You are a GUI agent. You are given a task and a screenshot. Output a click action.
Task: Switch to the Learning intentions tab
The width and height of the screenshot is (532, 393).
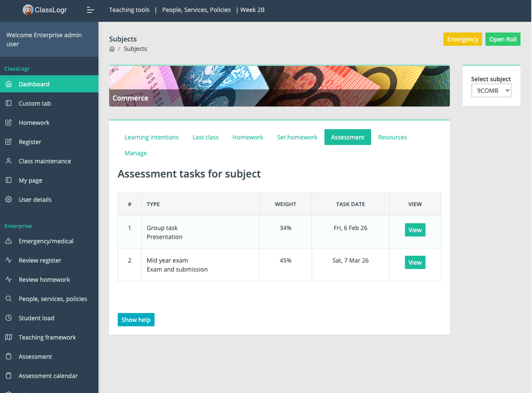click(x=151, y=137)
